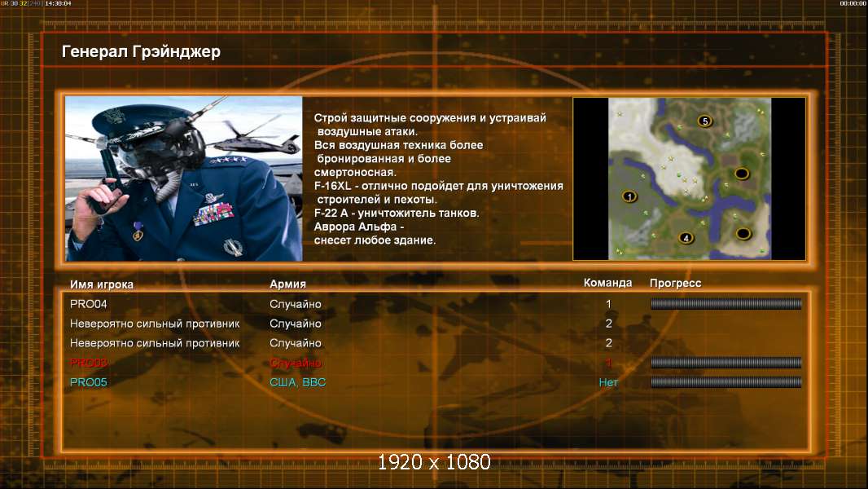Select player name PRO04
The height and width of the screenshot is (489, 868).
point(89,304)
